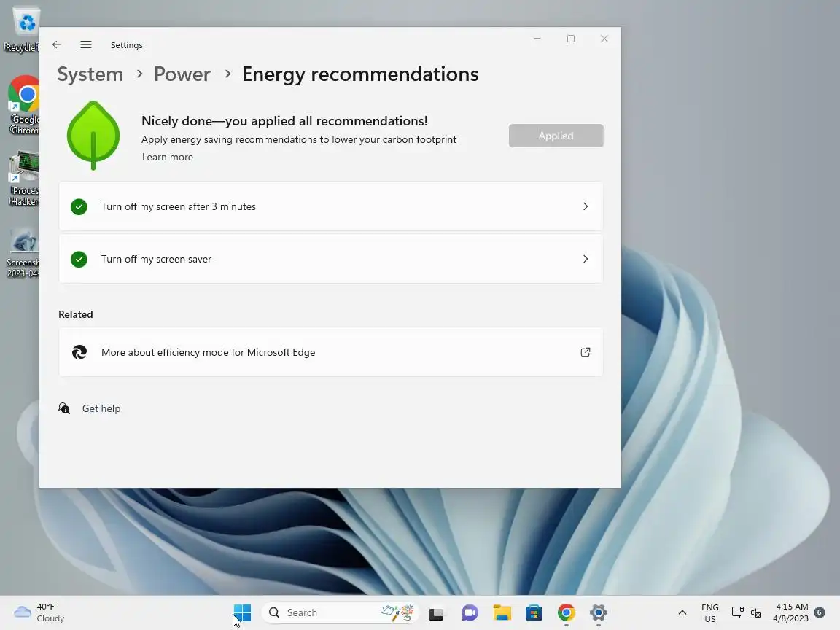The width and height of the screenshot is (840, 630).
Task: Open File Explorer from the taskbar
Action: coord(502,612)
